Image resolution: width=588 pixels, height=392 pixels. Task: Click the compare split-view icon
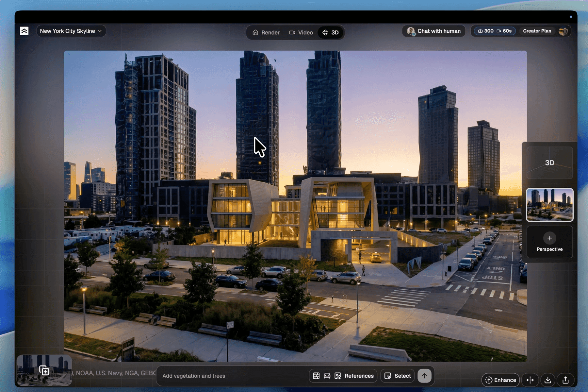point(530,380)
